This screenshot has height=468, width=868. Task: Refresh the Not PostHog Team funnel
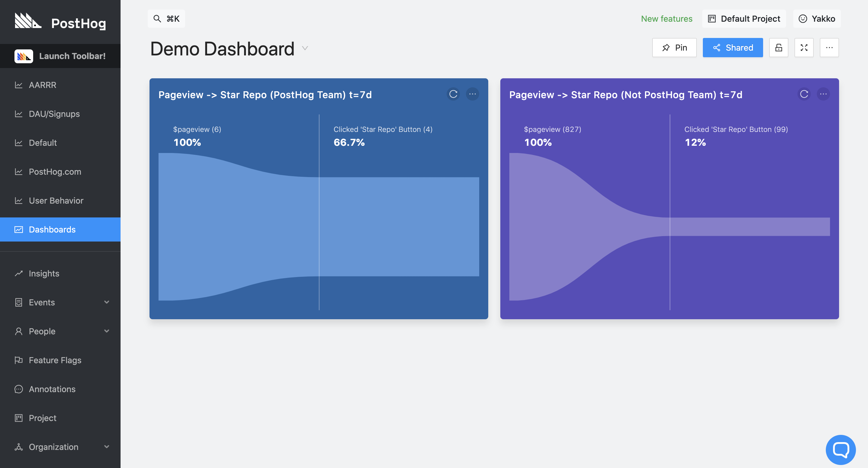click(804, 94)
